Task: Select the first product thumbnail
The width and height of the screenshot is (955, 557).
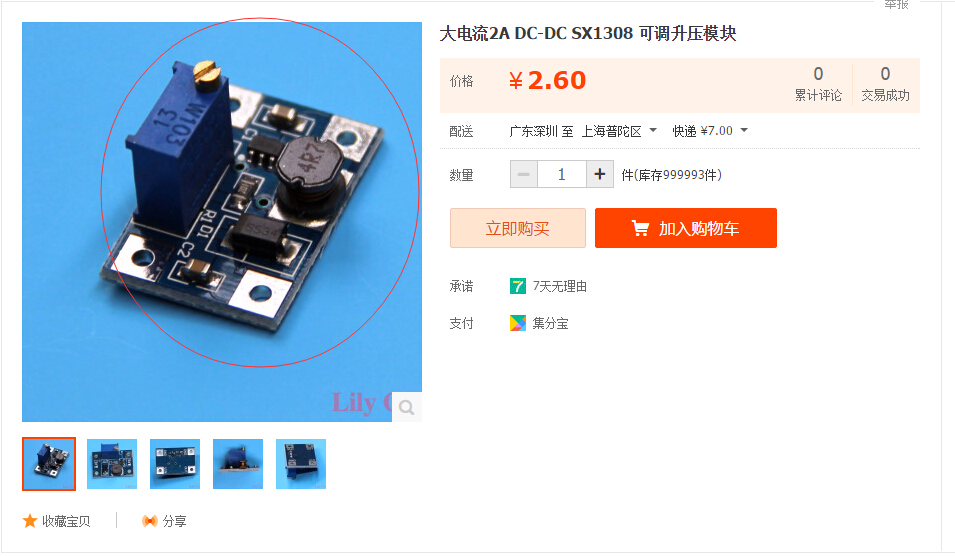Action: pyautogui.click(x=49, y=464)
